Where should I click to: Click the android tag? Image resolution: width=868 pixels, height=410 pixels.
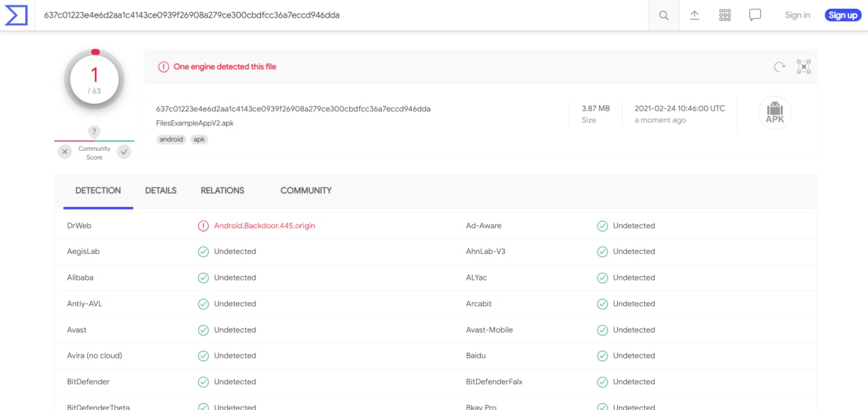(172, 139)
